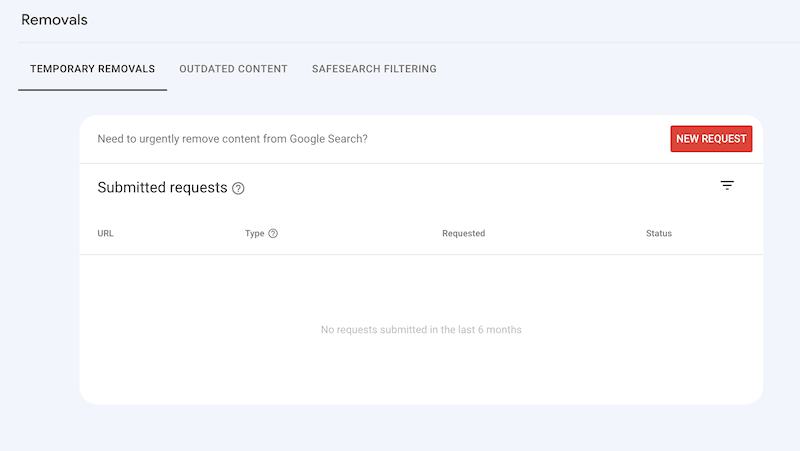Select the Requested column header
The width and height of the screenshot is (800, 451).
[463, 234]
